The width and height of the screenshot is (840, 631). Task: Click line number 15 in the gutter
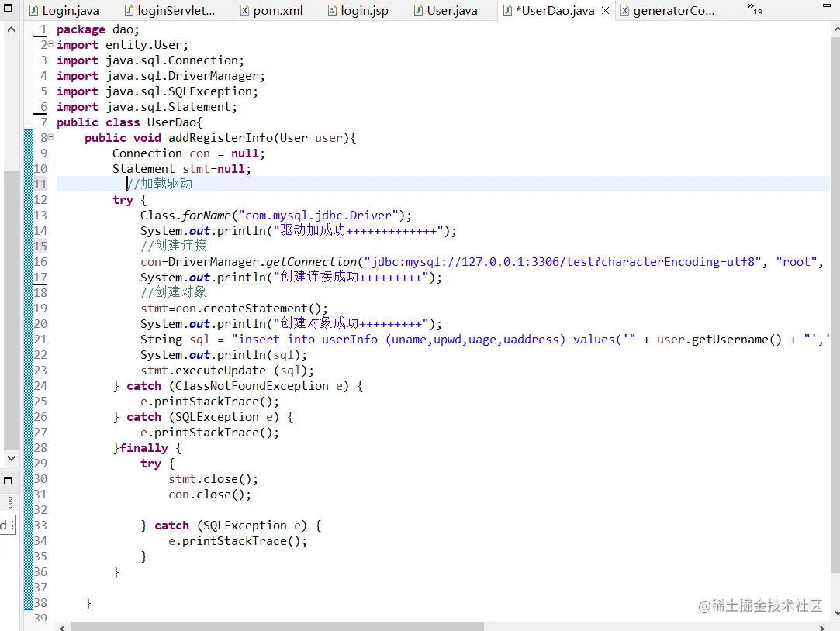40,247
